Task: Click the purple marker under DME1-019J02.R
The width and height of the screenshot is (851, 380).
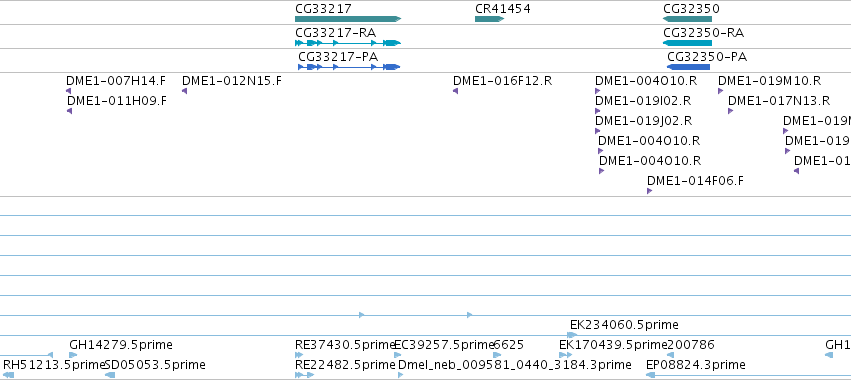Action: 598,131
